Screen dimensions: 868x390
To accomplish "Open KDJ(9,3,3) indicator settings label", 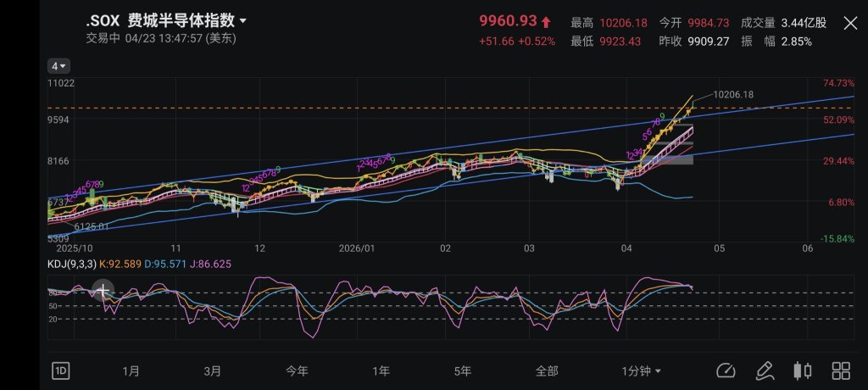I will click(72, 265).
